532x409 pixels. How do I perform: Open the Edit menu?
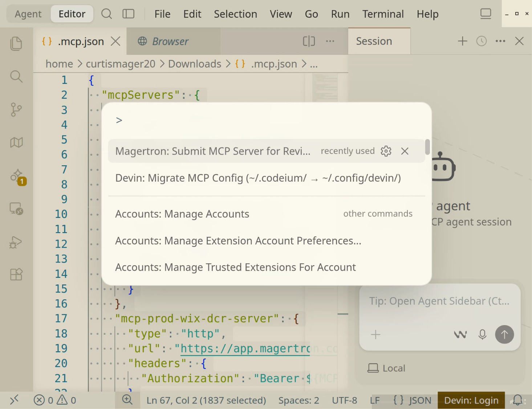click(192, 14)
